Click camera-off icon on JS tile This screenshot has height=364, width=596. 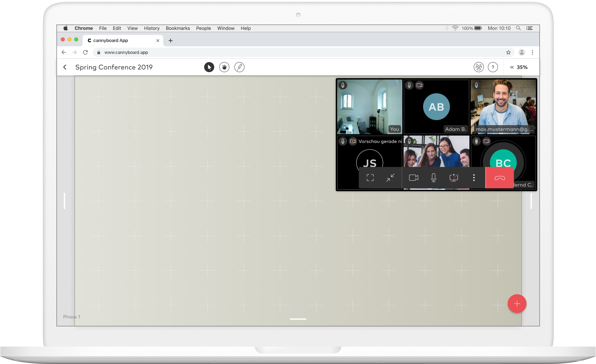(x=353, y=141)
